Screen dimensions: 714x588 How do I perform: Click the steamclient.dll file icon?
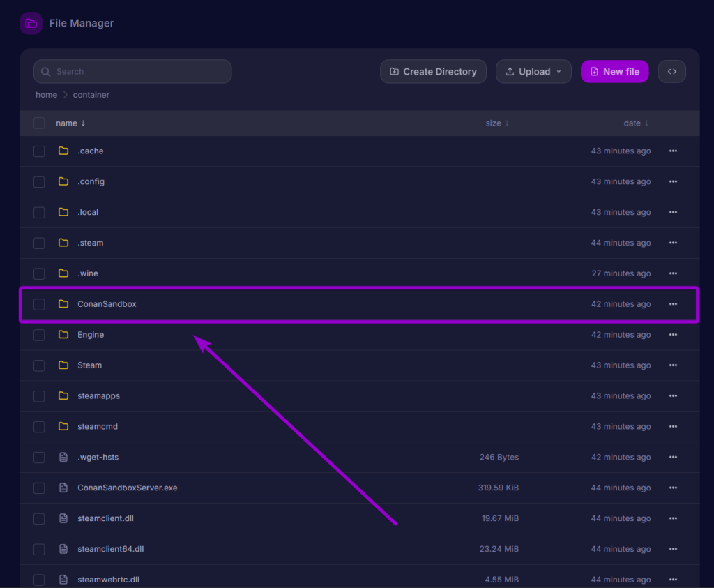coord(63,518)
